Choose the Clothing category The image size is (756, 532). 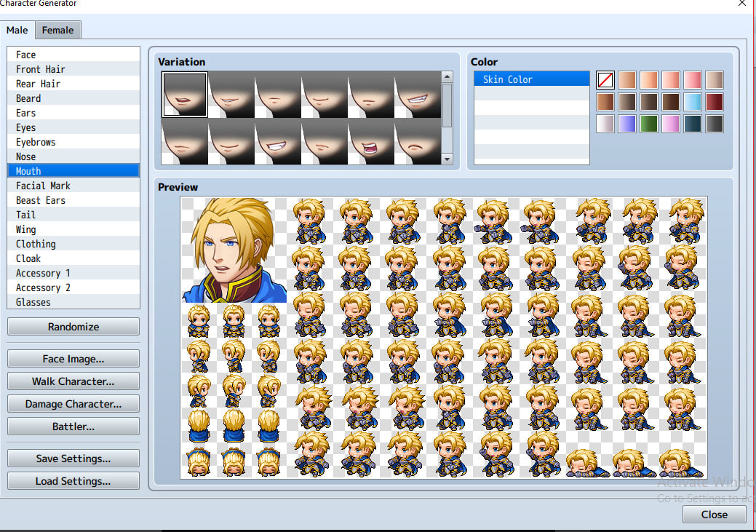(73, 244)
